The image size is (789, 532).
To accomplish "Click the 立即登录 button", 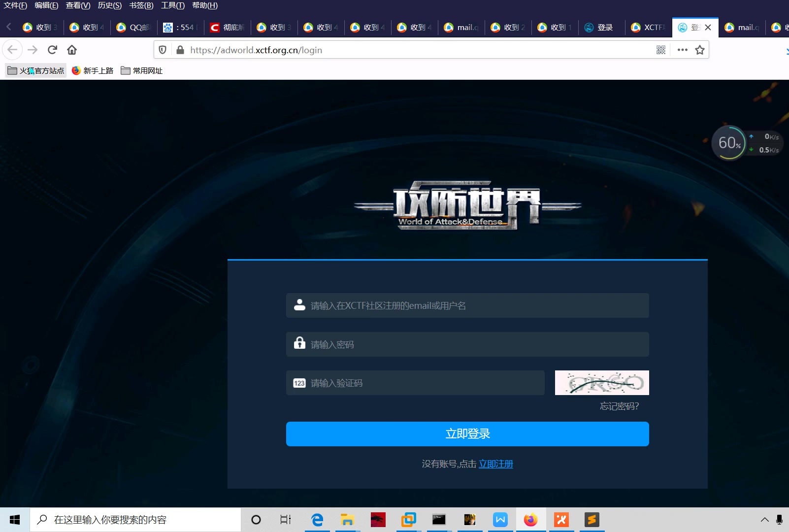I will click(467, 434).
